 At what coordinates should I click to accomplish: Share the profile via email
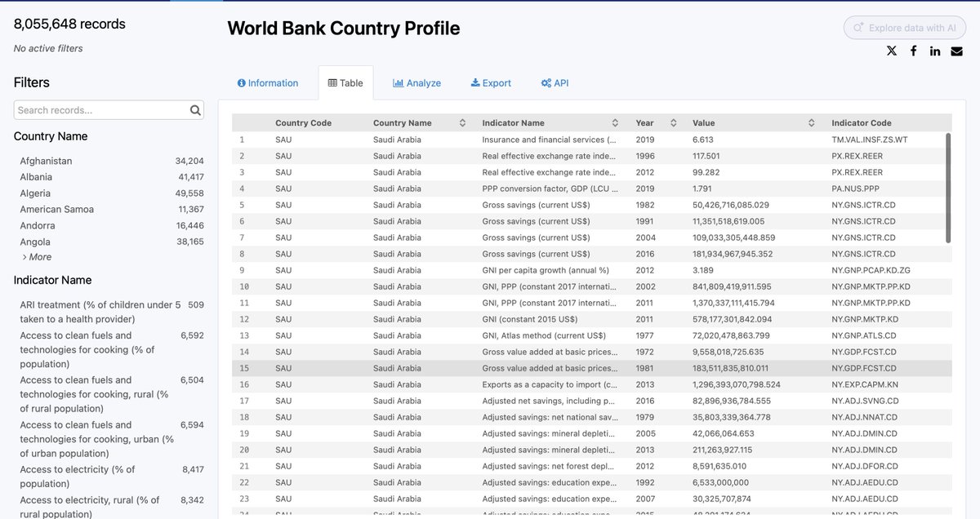[956, 50]
